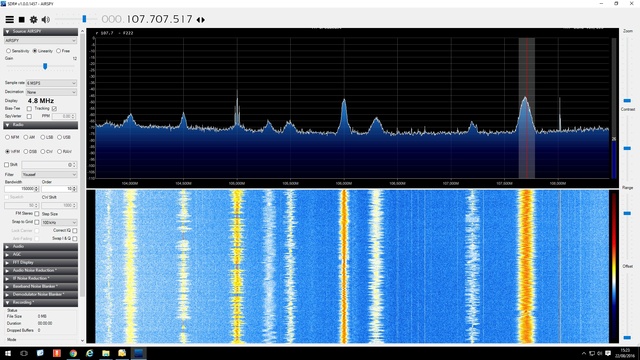
Task: Open the gear configuration settings
Action: (x=33, y=19)
